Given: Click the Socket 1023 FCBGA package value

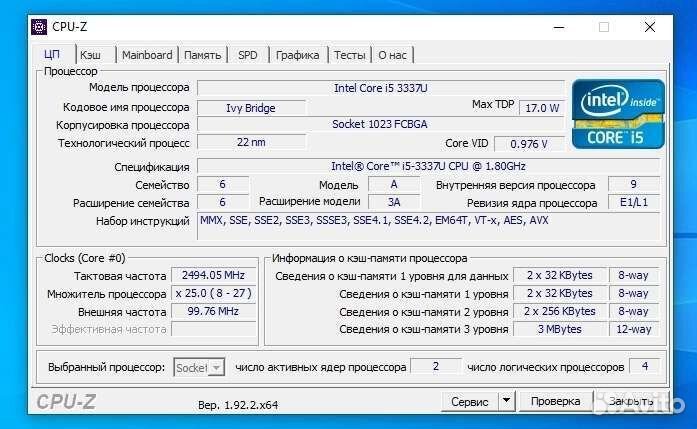Looking at the screenshot, I should pyautogui.click(x=381, y=124).
